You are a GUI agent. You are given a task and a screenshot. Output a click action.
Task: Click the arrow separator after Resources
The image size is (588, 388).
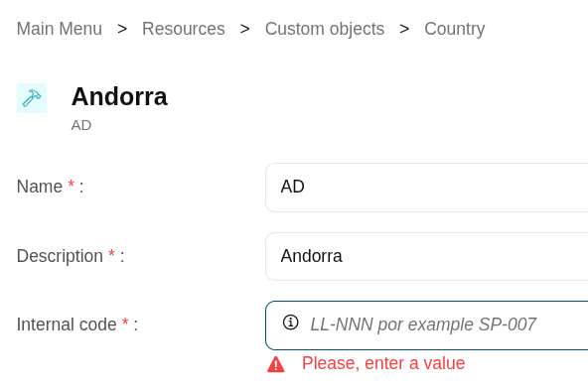click(x=245, y=29)
